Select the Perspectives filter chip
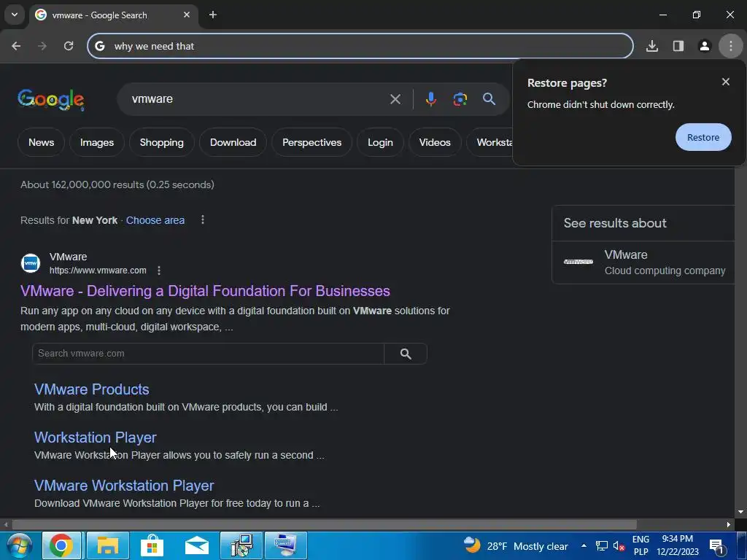Screen dimensions: 747x560 (x=311, y=142)
